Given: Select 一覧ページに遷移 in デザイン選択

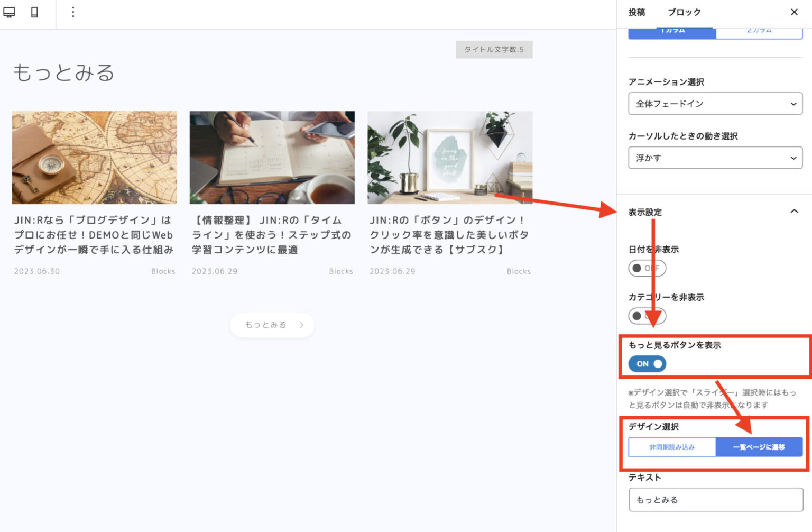Looking at the screenshot, I should (759, 447).
